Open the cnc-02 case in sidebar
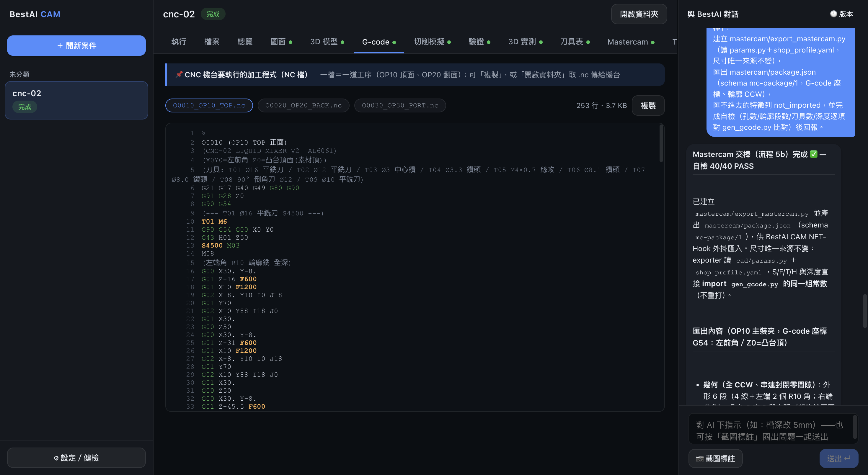 click(x=76, y=100)
